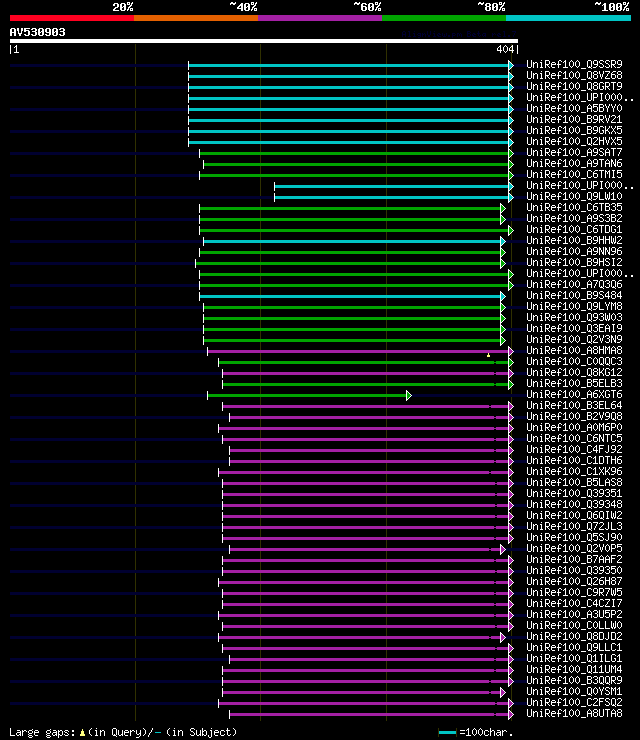
Task: Select UniRef100_B2V9Q8 label
Action: coord(574,417)
